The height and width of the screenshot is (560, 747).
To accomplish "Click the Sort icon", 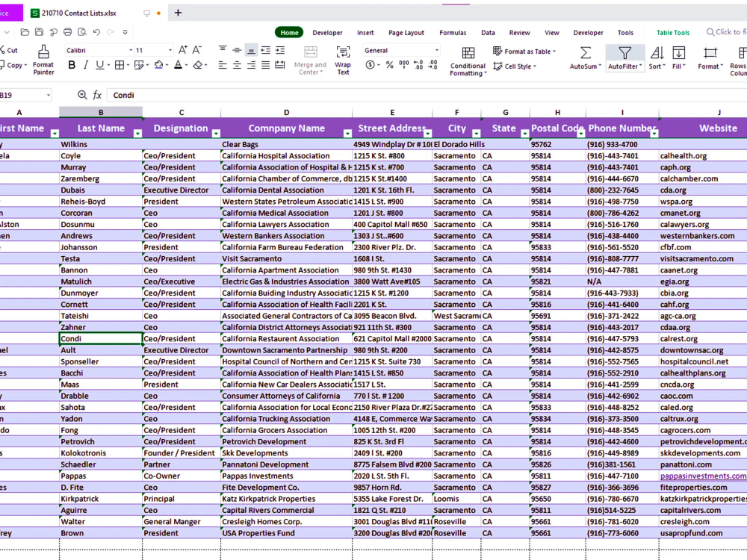I will [657, 53].
